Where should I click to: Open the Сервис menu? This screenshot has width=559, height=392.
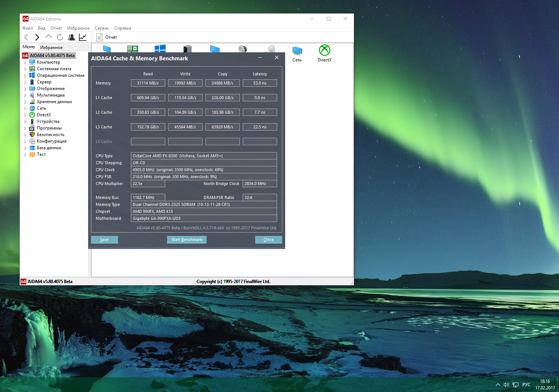click(x=102, y=28)
